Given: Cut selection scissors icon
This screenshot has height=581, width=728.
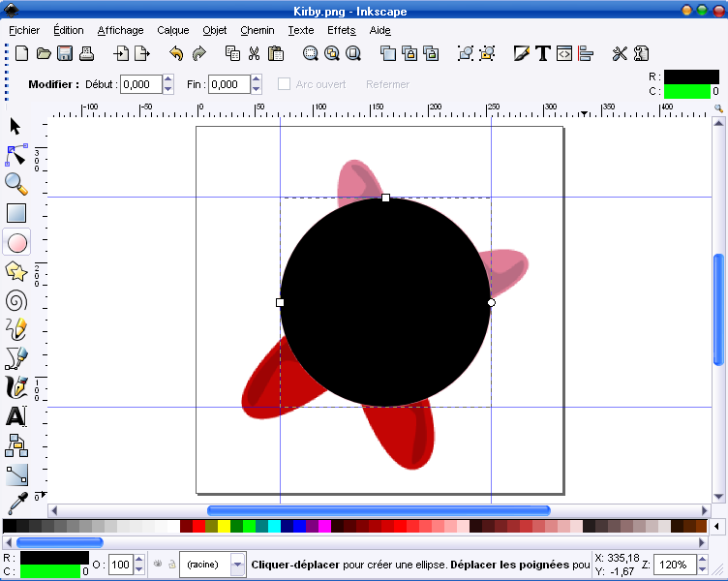Looking at the screenshot, I should point(254,53).
